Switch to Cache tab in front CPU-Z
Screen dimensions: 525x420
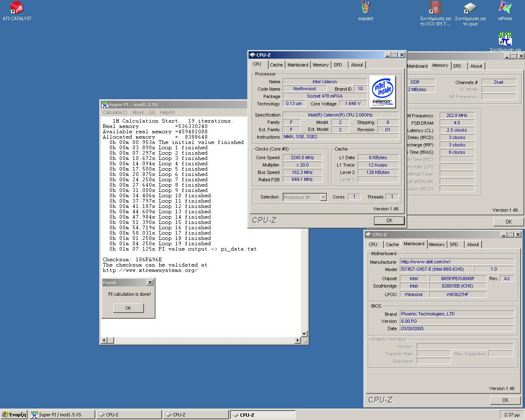pyautogui.click(x=276, y=65)
